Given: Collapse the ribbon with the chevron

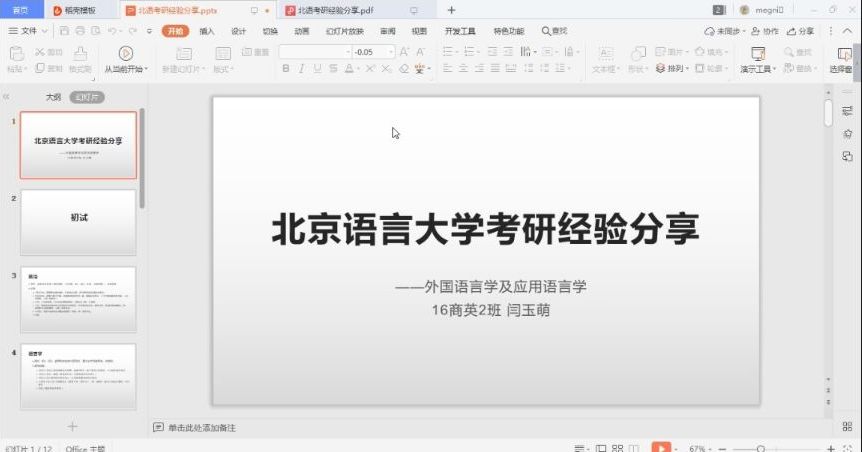Looking at the screenshot, I should [x=849, y=31].
